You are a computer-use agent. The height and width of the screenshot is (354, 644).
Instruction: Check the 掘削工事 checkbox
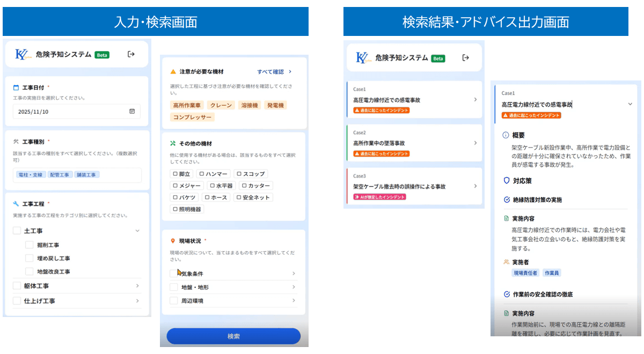pos(30,245)
